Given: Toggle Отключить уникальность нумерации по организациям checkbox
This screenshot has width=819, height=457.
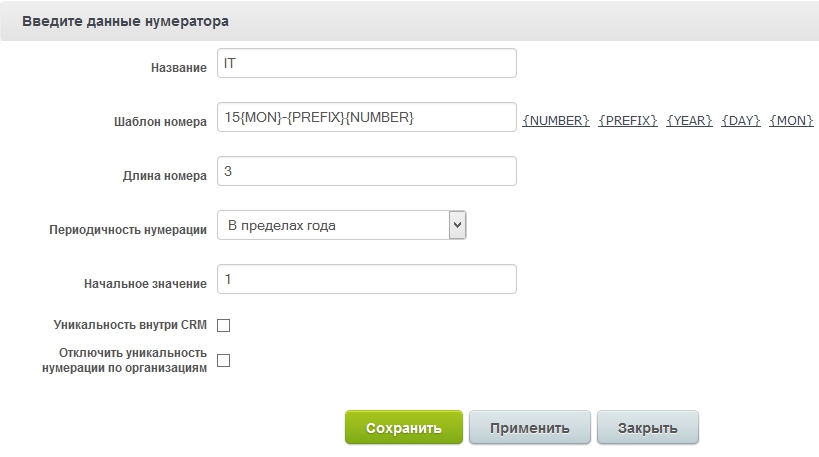Looking at the screenshot, I should coord(224,361).
